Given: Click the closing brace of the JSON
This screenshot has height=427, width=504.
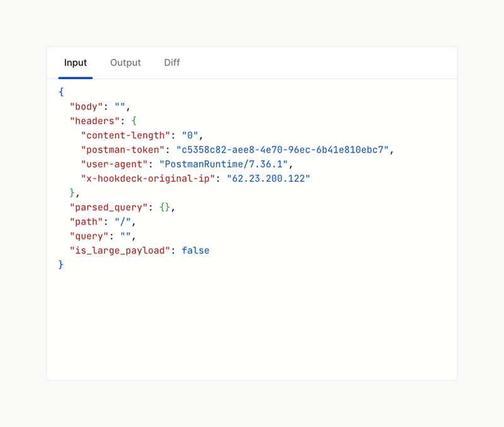Looking at the screenshot, I should pyautogui.click(x=60, y=264).
